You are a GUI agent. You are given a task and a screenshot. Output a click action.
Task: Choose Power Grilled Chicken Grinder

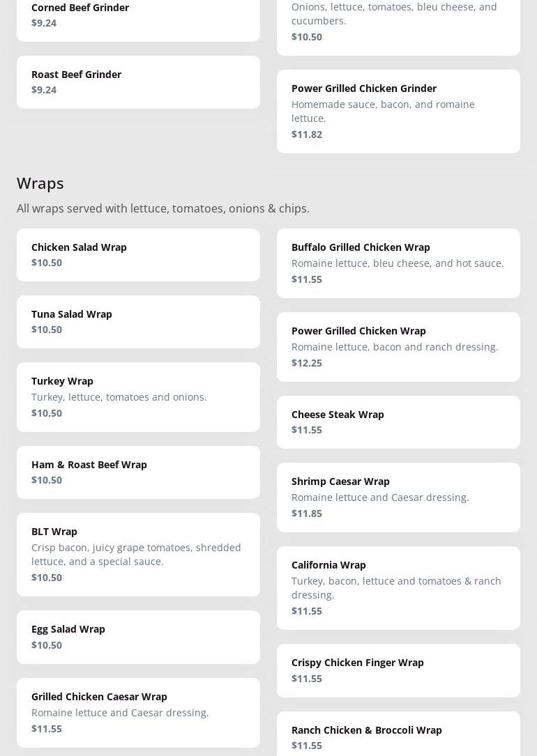pyautogui.click(x=398, y=111)
